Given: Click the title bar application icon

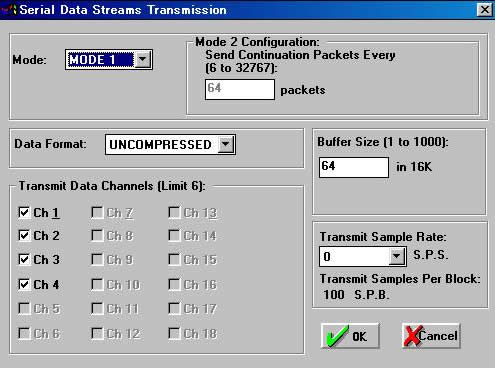Looking at the screenshot, I should (9, 9).
